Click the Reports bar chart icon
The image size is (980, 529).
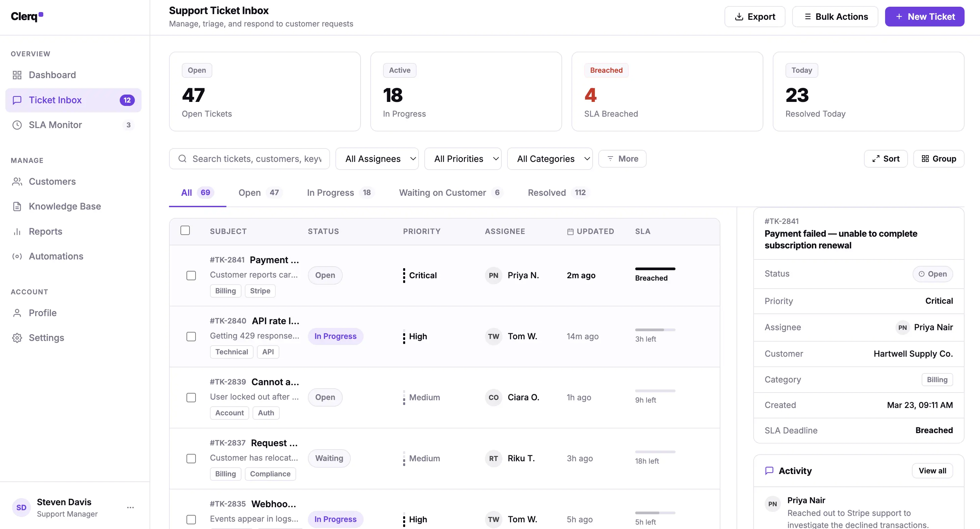17,231
